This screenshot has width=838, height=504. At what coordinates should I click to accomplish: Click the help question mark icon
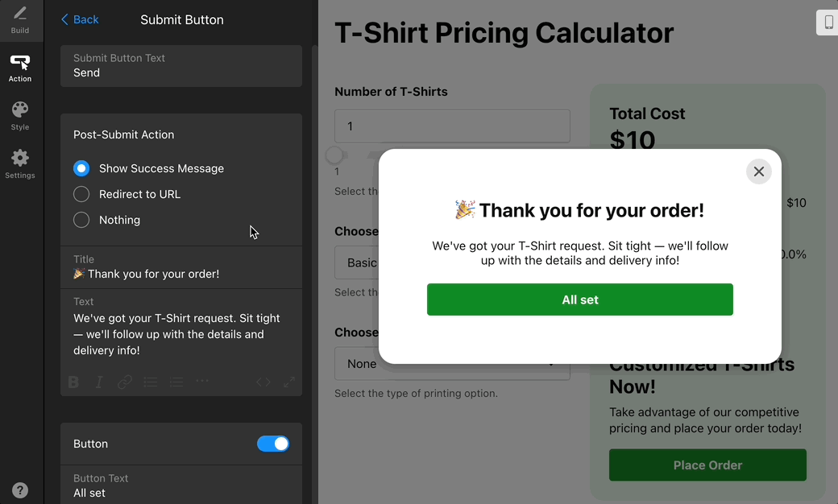(20, 490)
